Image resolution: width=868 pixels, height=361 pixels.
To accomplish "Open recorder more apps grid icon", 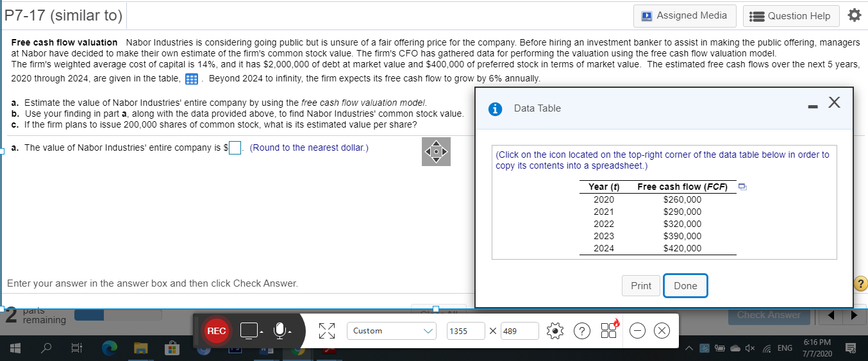I will [x=608, y=330].
